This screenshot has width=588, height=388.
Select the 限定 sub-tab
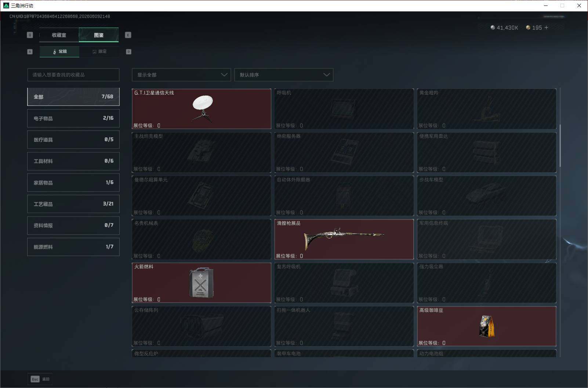99,51
